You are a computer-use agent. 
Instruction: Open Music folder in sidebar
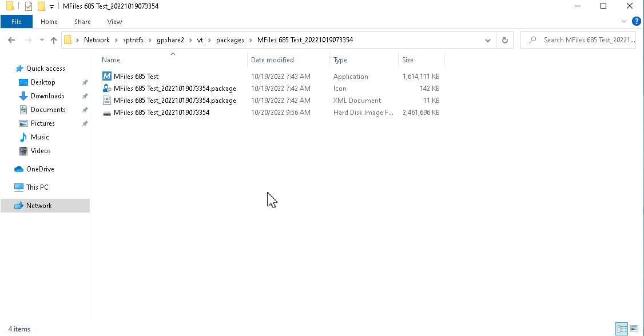(40, 137)
